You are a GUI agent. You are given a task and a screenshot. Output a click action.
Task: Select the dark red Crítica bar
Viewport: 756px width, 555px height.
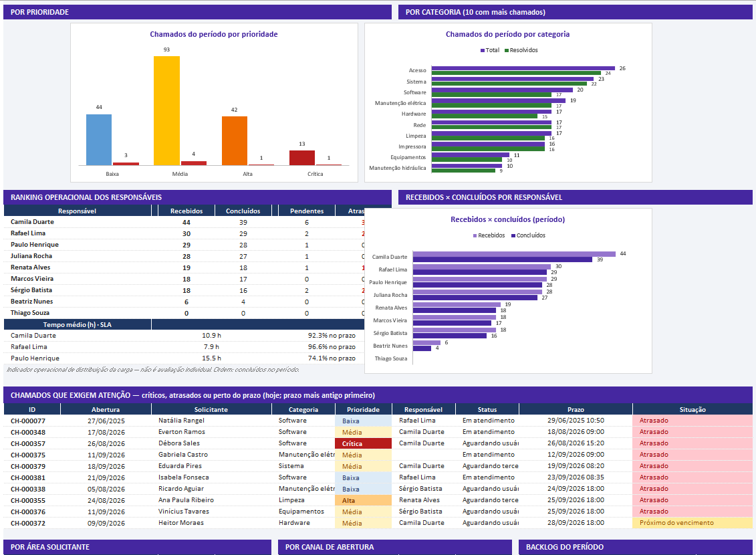click(302, 158)
